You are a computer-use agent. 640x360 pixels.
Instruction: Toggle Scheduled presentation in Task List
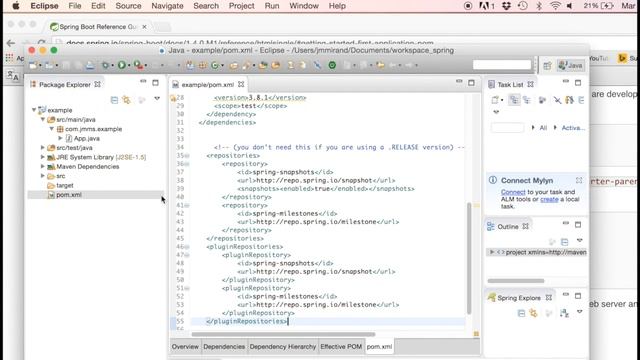[x=527, y=100]
